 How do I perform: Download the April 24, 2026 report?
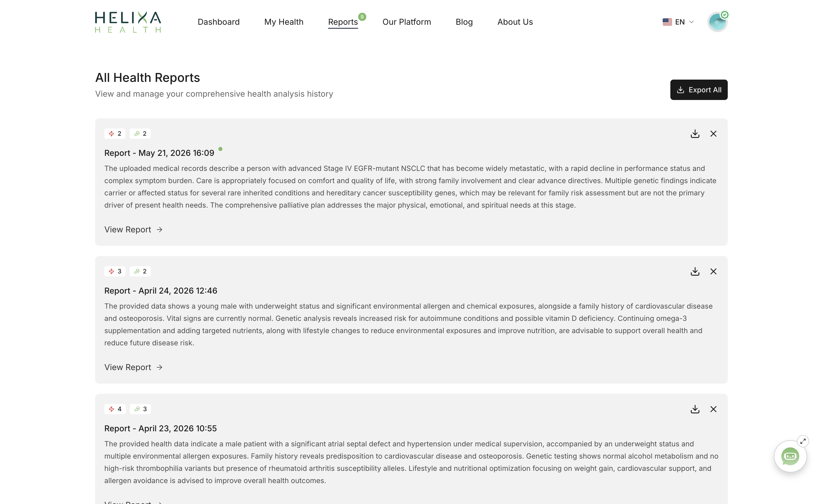click(695, 271)
